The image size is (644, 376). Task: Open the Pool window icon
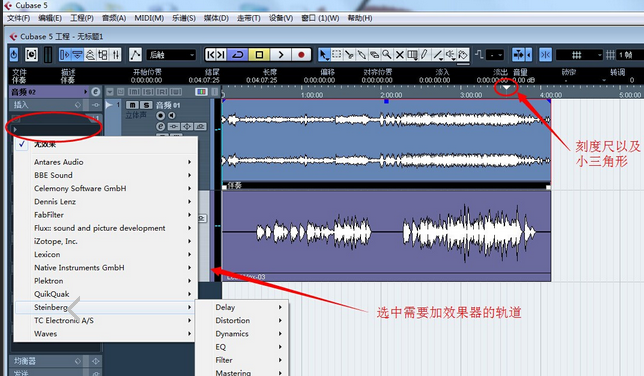[103, 55]
